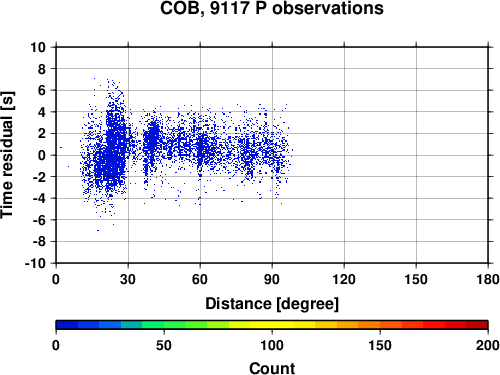Click the y-axis tick label '-8'
This screenshot has height=375, width=500.
[x=39, y=242]
